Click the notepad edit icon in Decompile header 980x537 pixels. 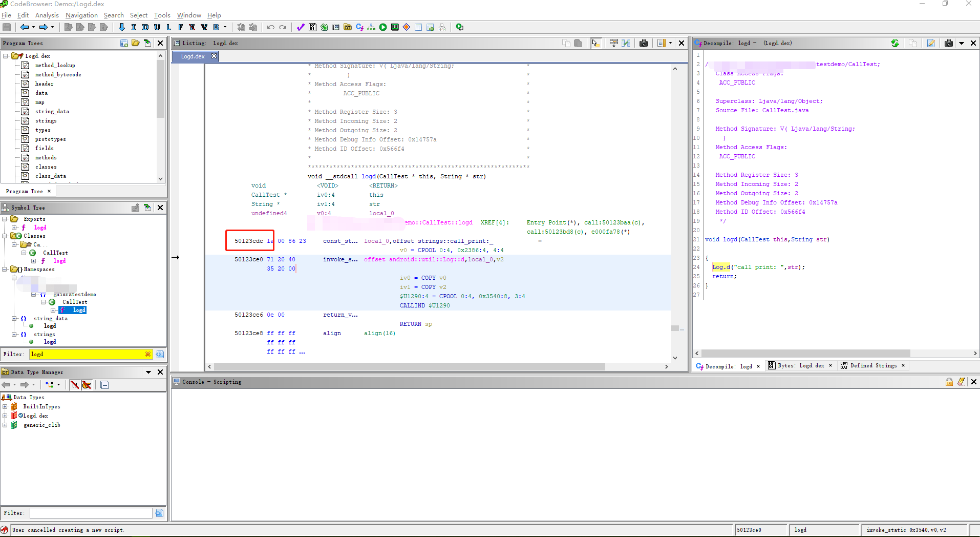pyautogui.click(x=931, y=43)
